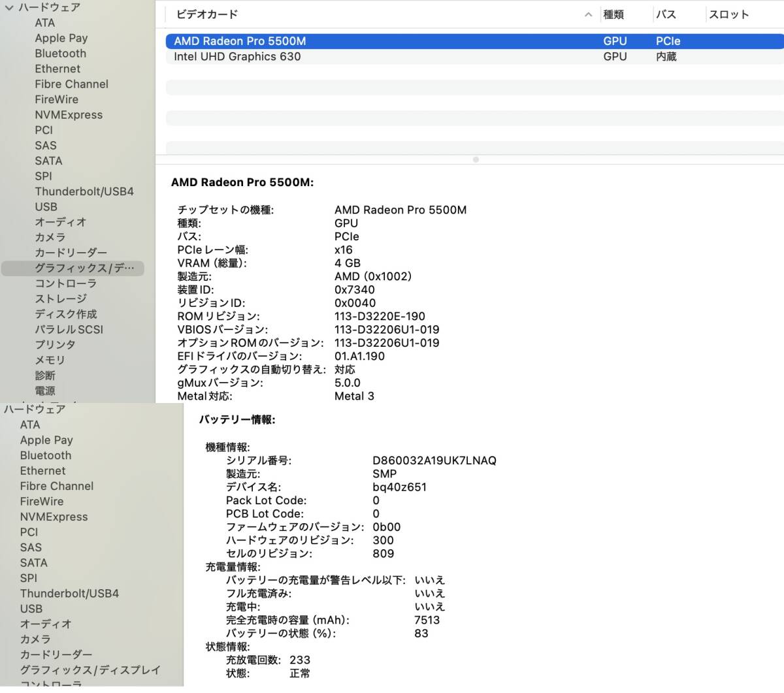Open オーディオ in upper sidebar
Image resolution: width=784 pixels, height=693 pixels.
[61, 222]
